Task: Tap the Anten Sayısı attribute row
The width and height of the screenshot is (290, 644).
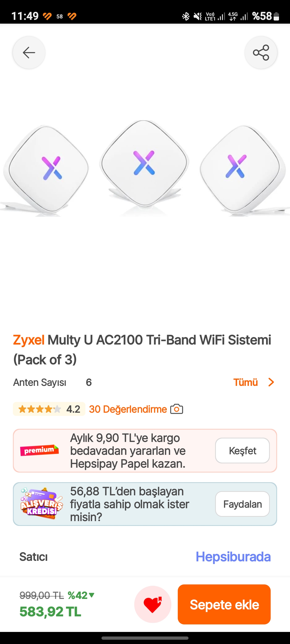Action: (145, 382)
